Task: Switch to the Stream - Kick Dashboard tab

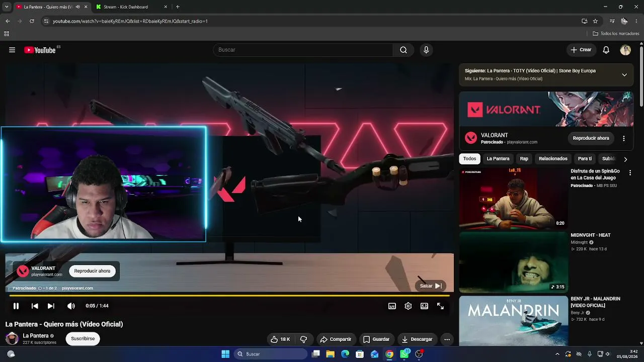Action: (x=126, y=7)
